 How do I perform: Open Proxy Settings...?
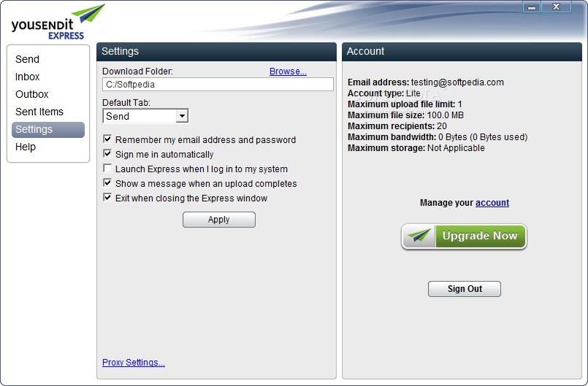point(134,363)
